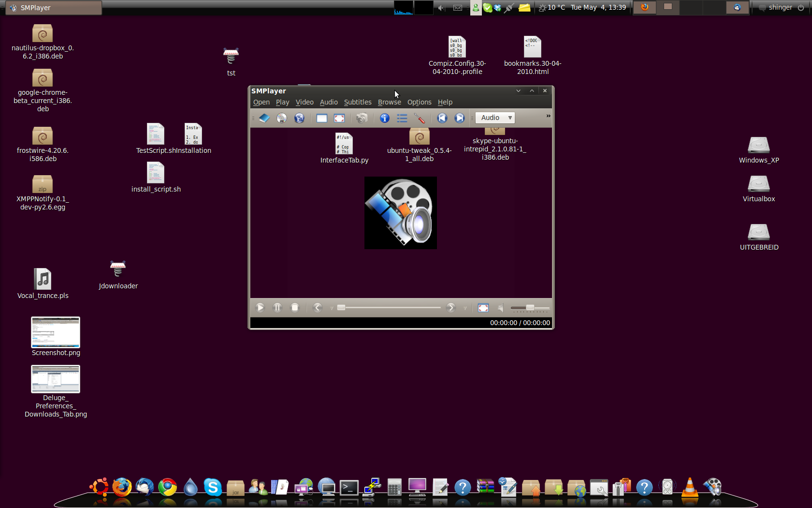Expand the toolbar overflow chevron
Image resolution: width=812 pixels, height=508 pixels.
548,116
